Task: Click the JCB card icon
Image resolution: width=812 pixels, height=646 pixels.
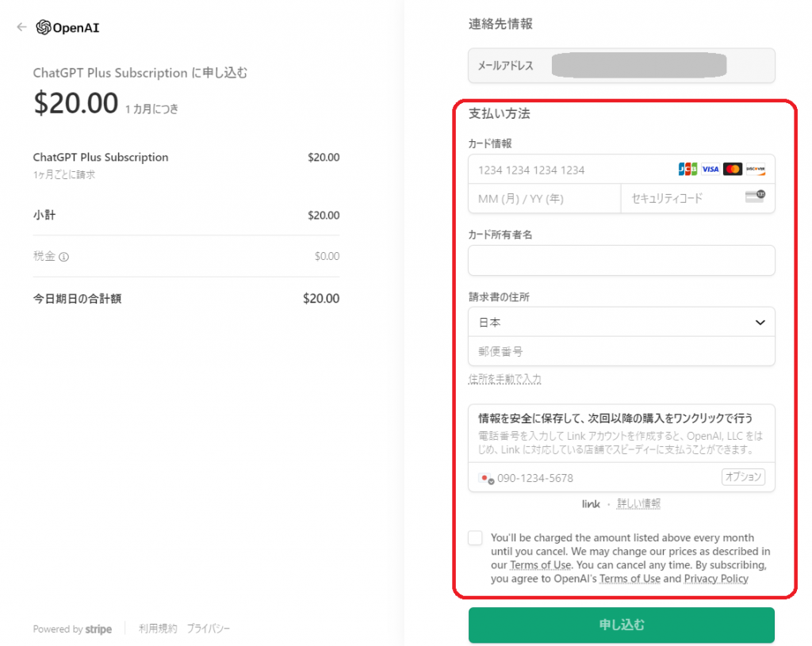Action: (688, 170)
